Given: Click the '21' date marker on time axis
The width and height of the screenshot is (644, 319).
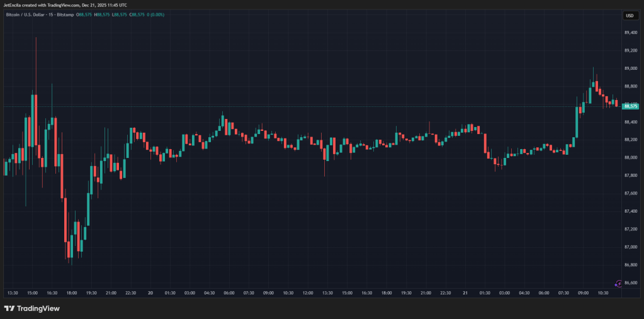Looking at the screenshot, I should 465,293.
